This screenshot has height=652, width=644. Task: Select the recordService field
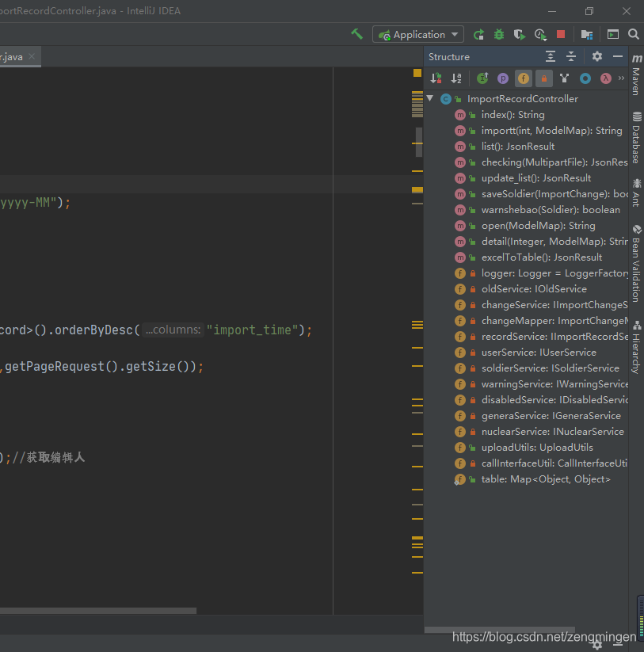coord(554,337)
